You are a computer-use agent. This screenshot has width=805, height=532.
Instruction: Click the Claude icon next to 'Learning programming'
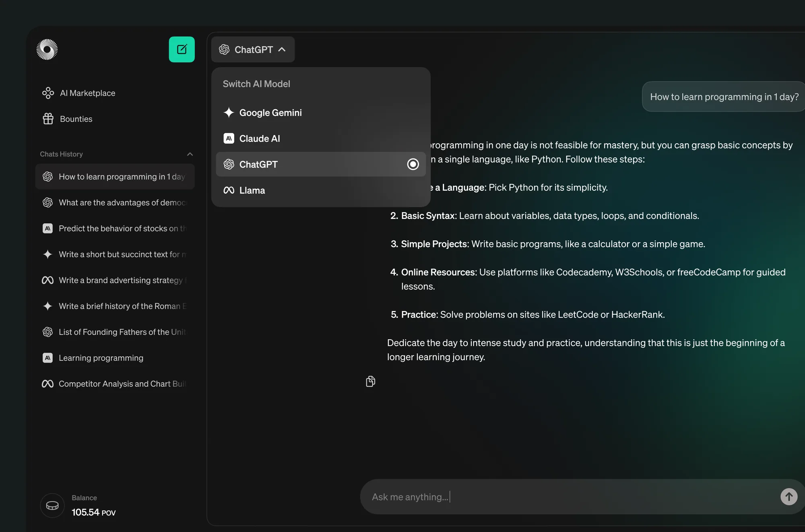47,358
